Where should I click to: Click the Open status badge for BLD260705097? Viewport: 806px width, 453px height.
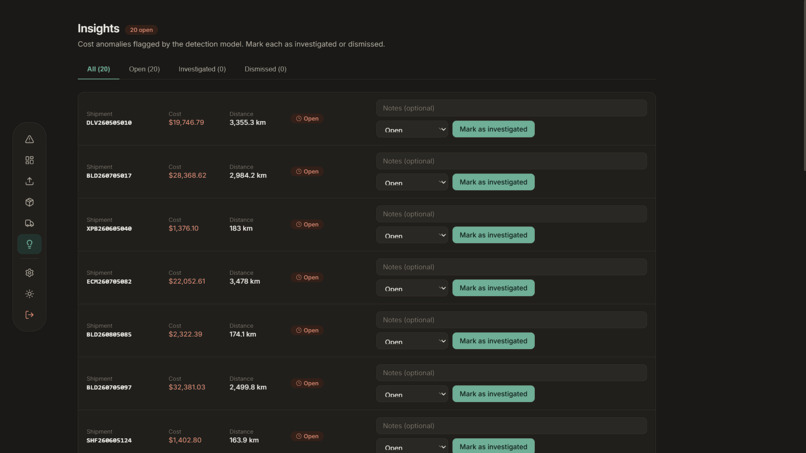(x=307, y=384)
